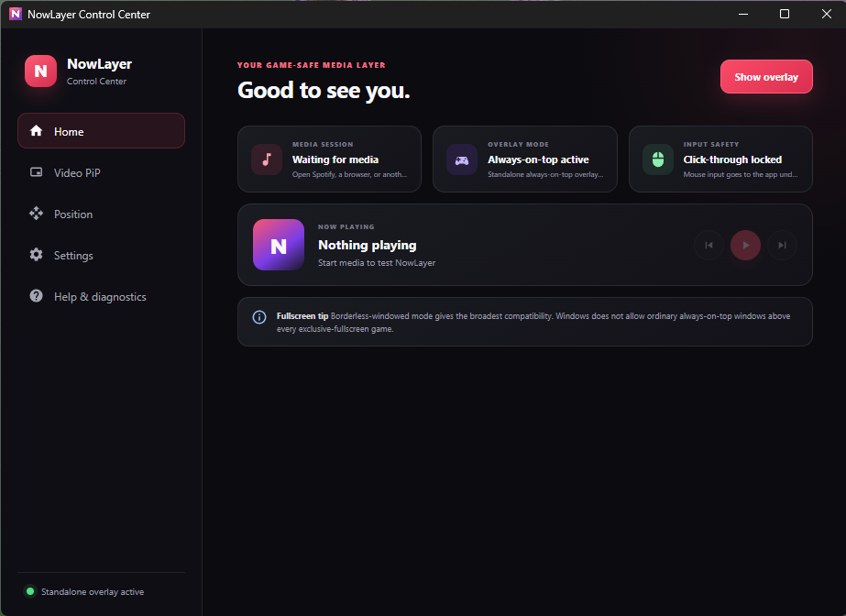Open Help & diagnostics page
The width and height of the screenshot is (846, 616).
click(101, 297)
